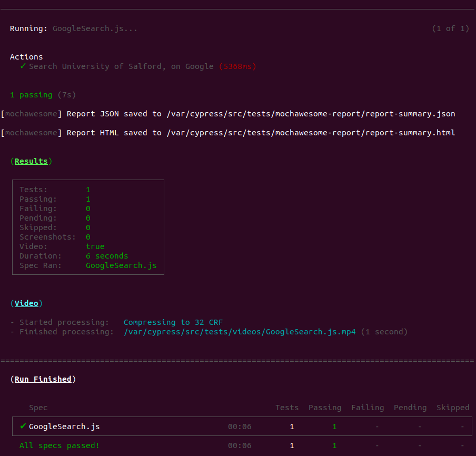Expand the Run Finished section
476x456 pixels.
tap(43, 379)
